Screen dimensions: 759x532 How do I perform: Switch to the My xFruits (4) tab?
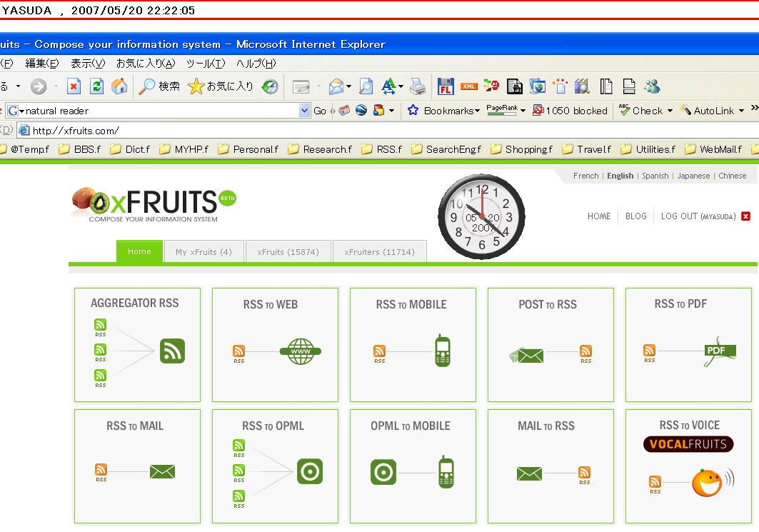[x=203, y=251]
